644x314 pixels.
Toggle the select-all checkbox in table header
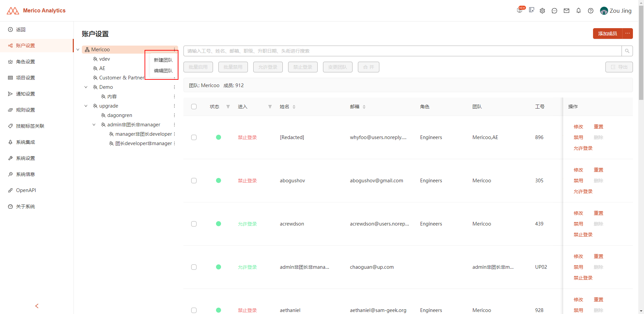coord(194,107)
